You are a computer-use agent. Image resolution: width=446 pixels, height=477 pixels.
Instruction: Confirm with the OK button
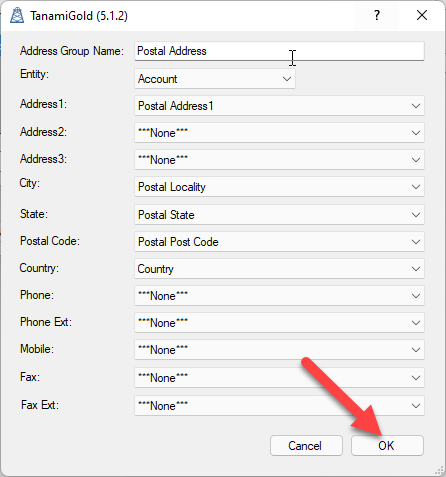[387, 446]
